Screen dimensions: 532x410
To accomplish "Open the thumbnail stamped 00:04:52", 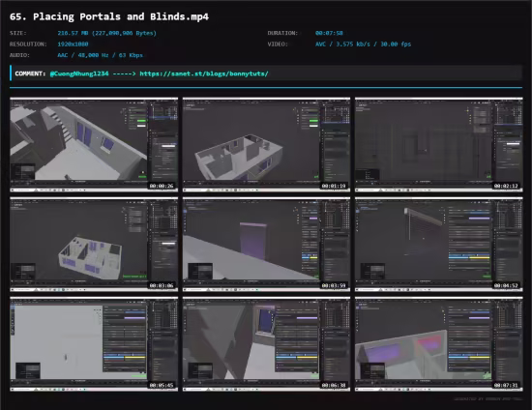I will coord(439,245).
